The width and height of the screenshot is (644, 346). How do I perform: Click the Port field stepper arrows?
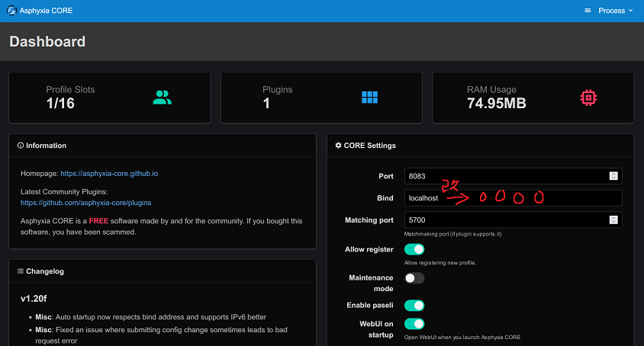(613, 176)
